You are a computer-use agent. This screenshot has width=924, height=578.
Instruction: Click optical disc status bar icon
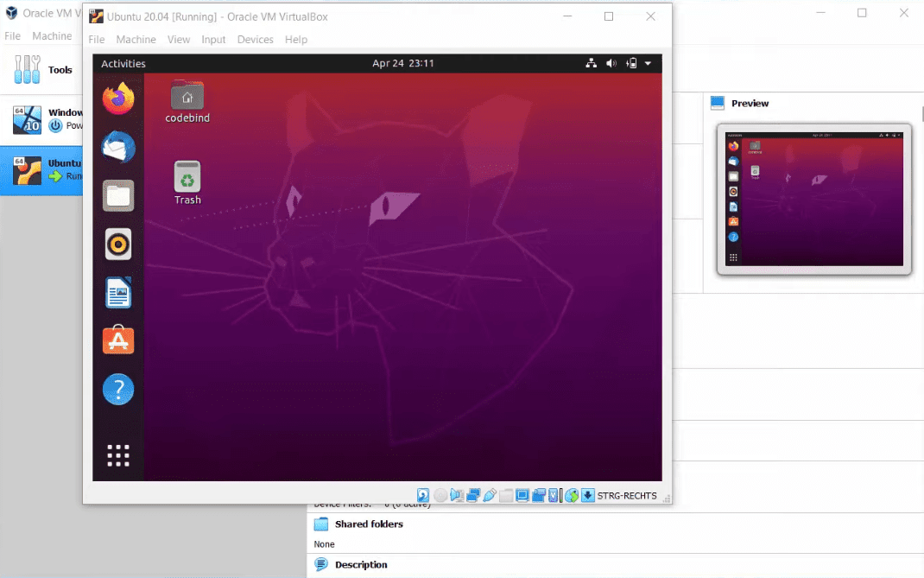pos(440,495)
